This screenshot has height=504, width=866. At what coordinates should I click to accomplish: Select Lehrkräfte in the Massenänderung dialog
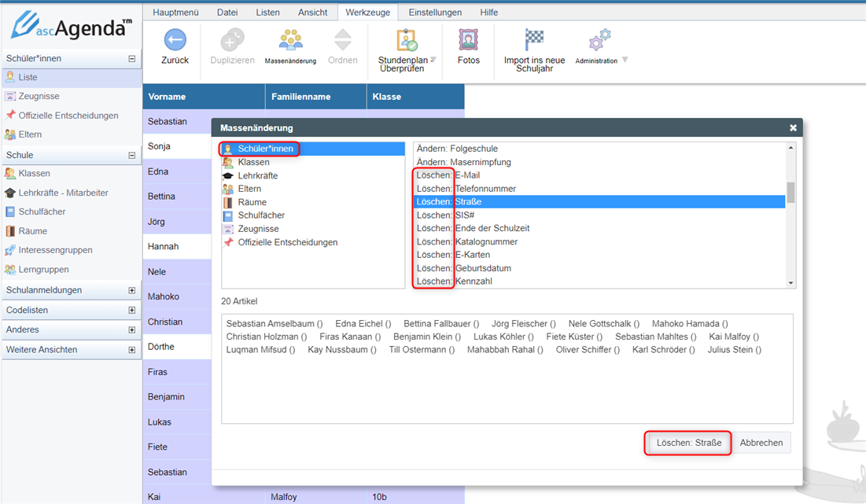click(x=313, y=175)
